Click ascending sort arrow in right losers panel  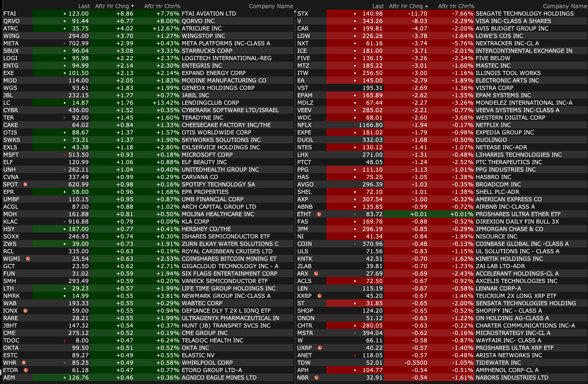point(426,6)
